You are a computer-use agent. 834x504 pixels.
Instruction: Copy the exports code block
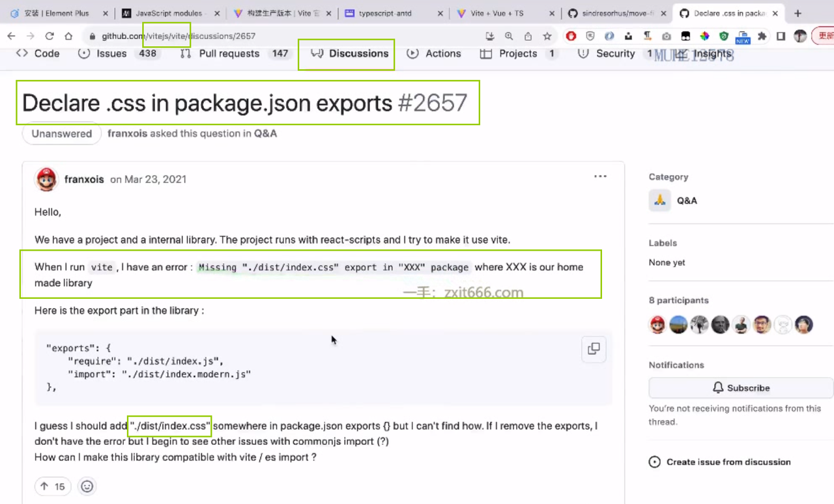[593, 349]
